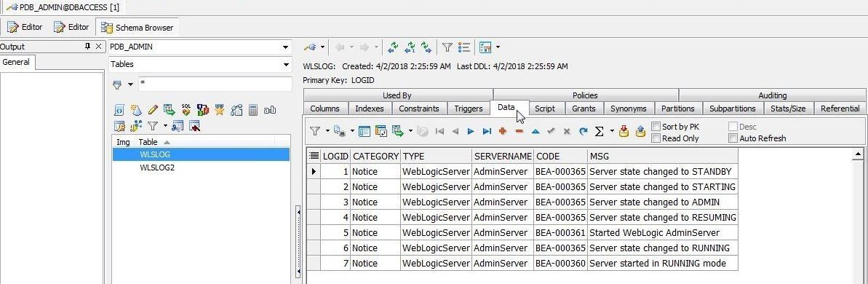
Task: Click the commit icon with the red down arrow
Action: pyautogui.click(x=624, y=131)
